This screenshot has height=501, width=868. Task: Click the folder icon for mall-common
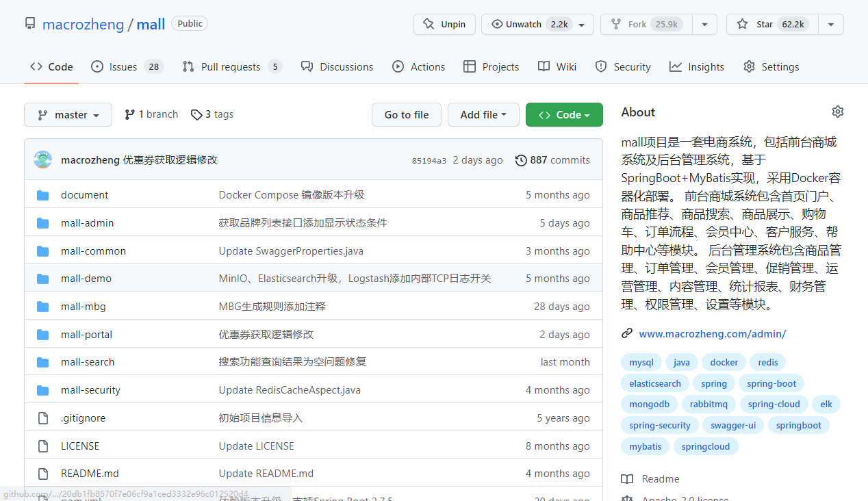(x=43, y=251)
